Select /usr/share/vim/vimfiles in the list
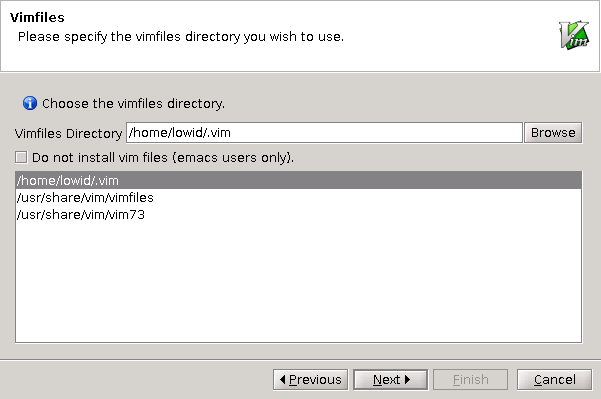The height and width of the screenshot is (399, 601). click(299, 197)
